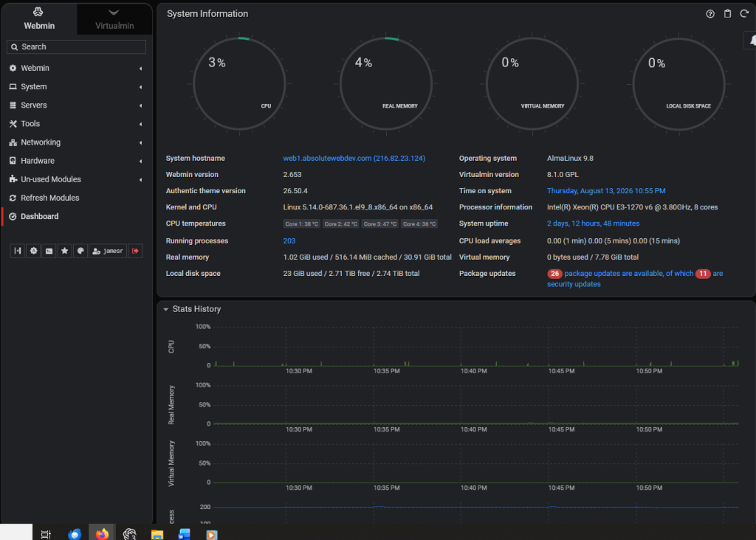The image size is (756, 540).
Task: Open the favorites star icon
Action: pyautogui.click(x=65, y=251)
